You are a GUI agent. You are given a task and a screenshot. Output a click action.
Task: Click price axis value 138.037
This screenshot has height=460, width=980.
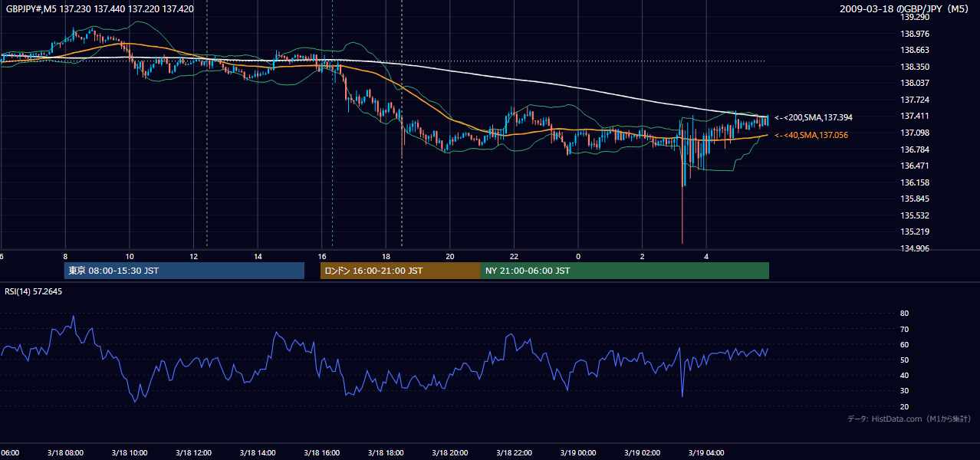pos(916,83)
